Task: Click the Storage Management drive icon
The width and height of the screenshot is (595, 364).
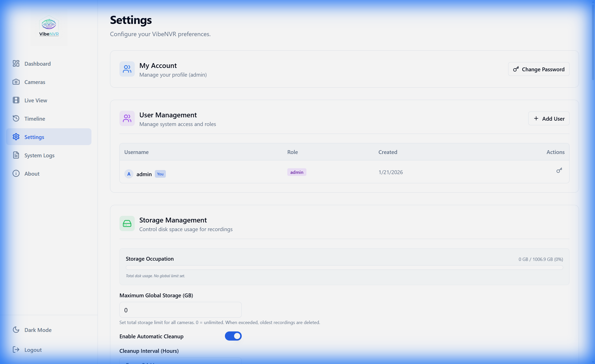Action: click(x=127, y=223)
